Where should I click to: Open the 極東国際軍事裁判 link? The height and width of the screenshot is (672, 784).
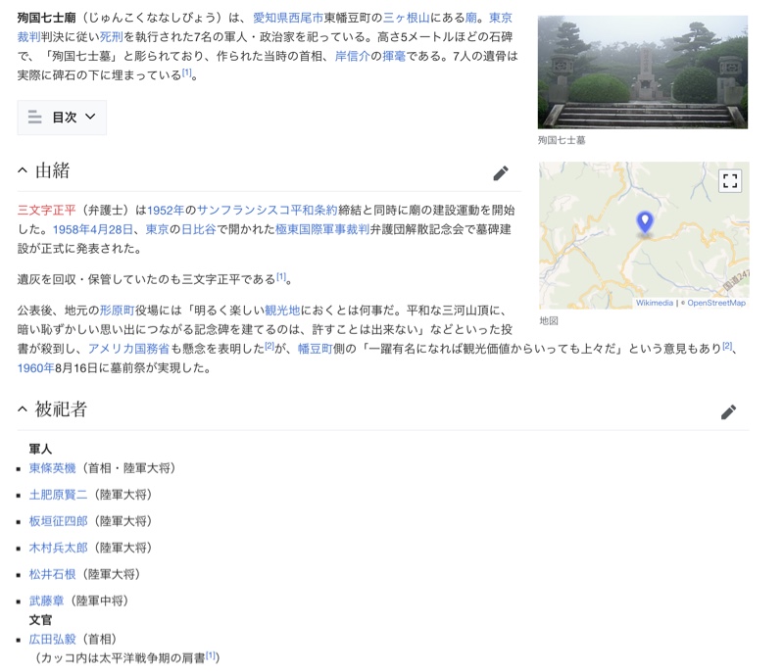point(322,229)
